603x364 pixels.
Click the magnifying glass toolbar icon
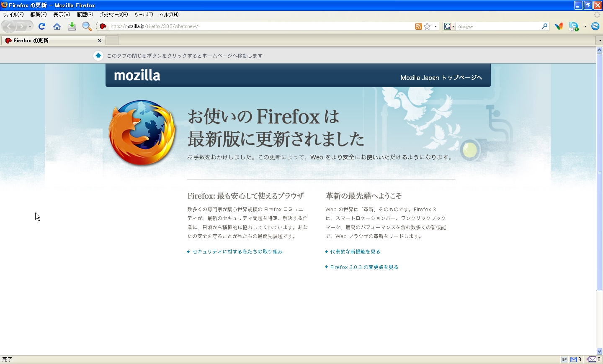pos(87,26)
